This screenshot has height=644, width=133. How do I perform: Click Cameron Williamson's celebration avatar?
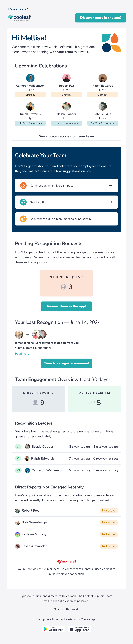tap(30, 78)
